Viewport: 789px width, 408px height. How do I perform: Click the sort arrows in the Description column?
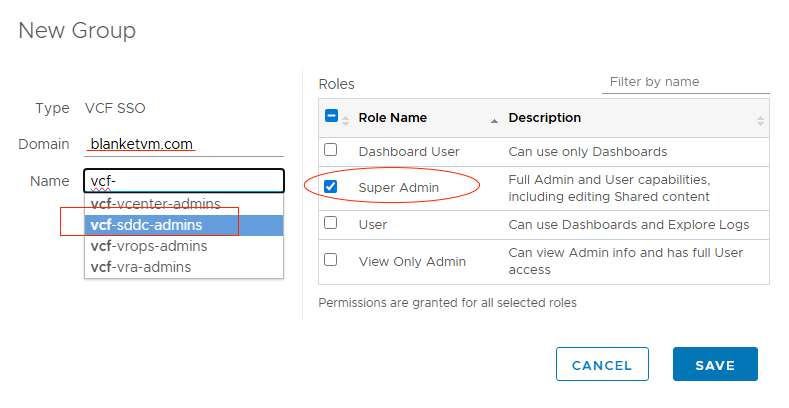tap(760, 119)
